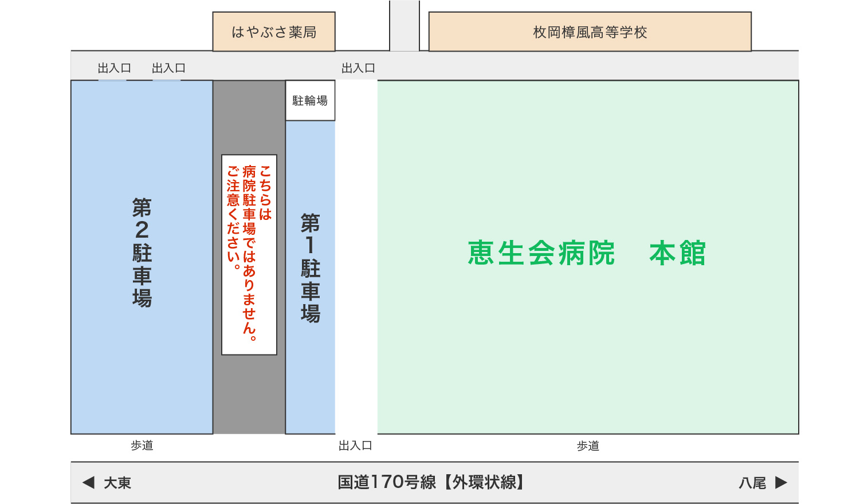
Task: Click the 国道170号線【外環状線】 road label
Action: 431,482
